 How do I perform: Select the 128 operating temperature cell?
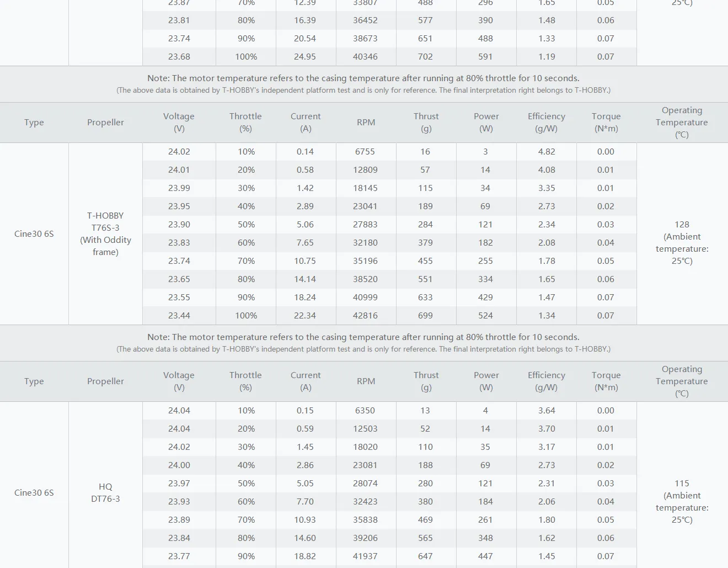point(682,242)
